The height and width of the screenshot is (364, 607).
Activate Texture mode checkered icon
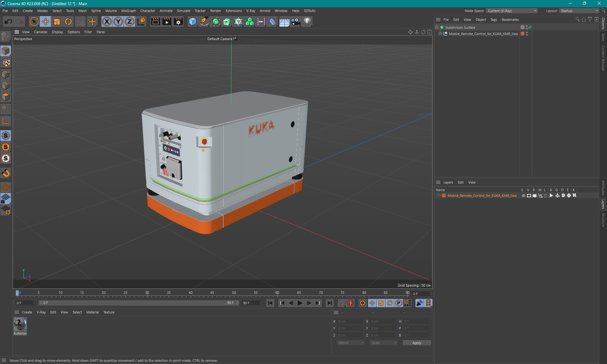(x=6, y=63)
